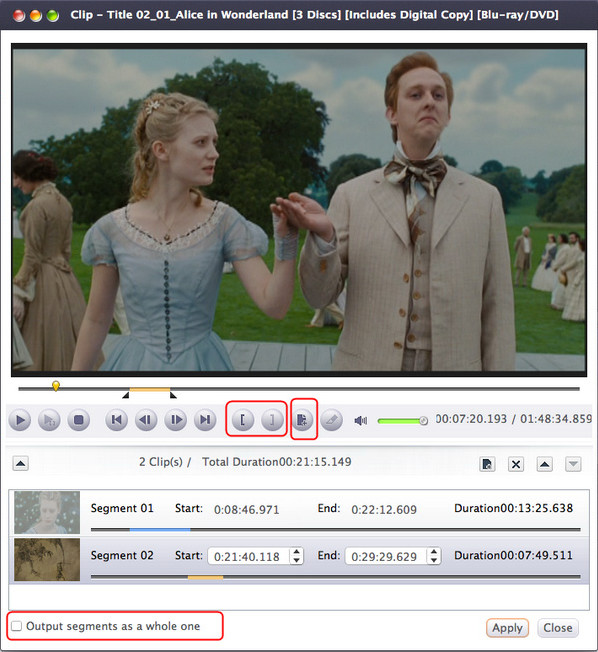Add a new clip segment

[x=302, y=420]
